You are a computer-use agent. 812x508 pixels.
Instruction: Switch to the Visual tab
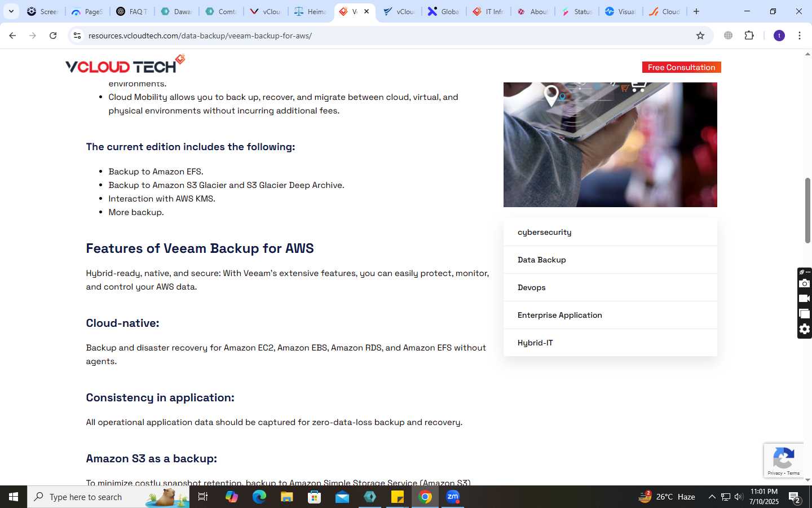[620, 11]
